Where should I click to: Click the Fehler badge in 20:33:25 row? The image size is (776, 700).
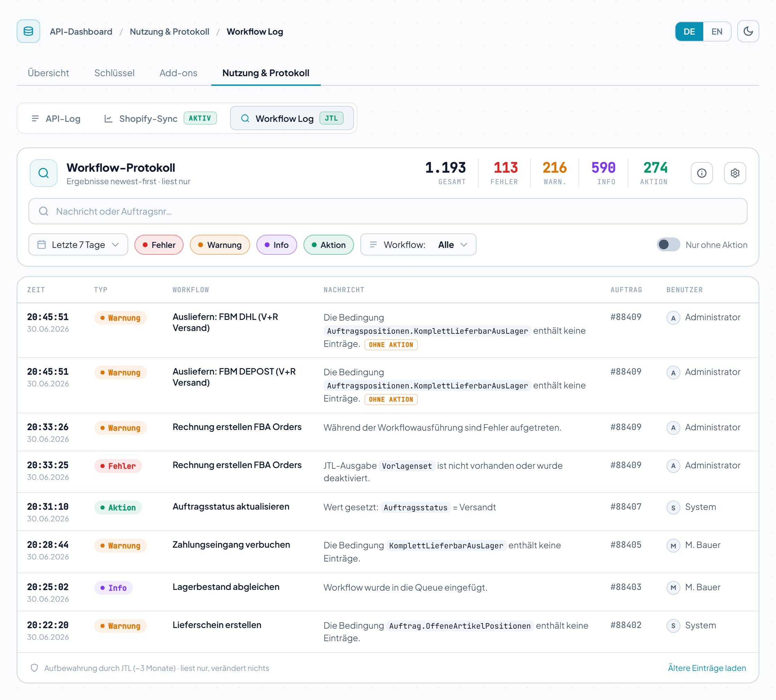tap(118, 466)
